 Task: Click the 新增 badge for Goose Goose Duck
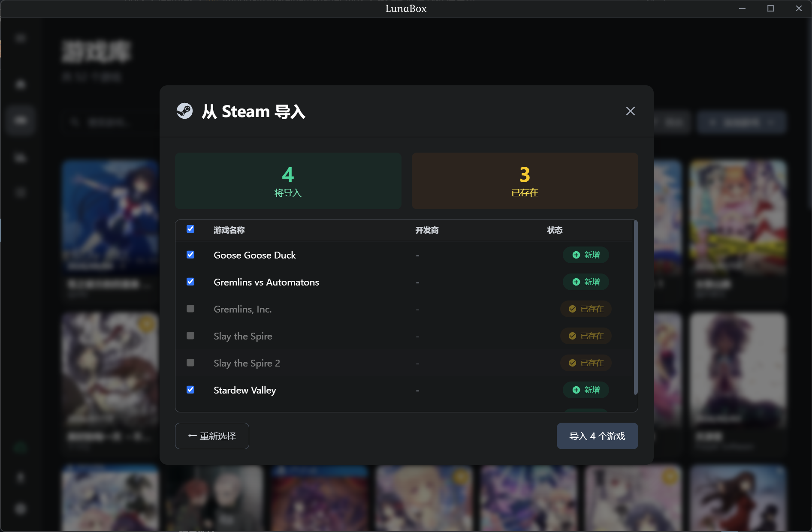coord(586,255)
